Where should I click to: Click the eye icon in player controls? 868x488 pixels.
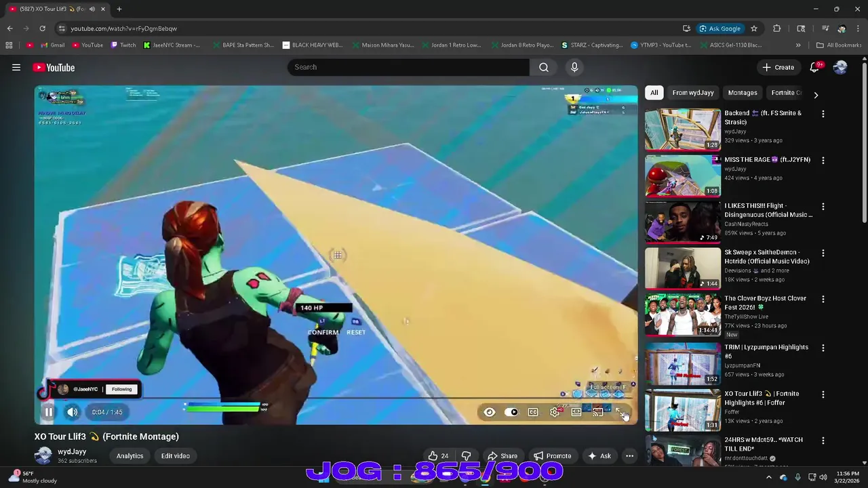pyautogui.click(x=489, y=412)
